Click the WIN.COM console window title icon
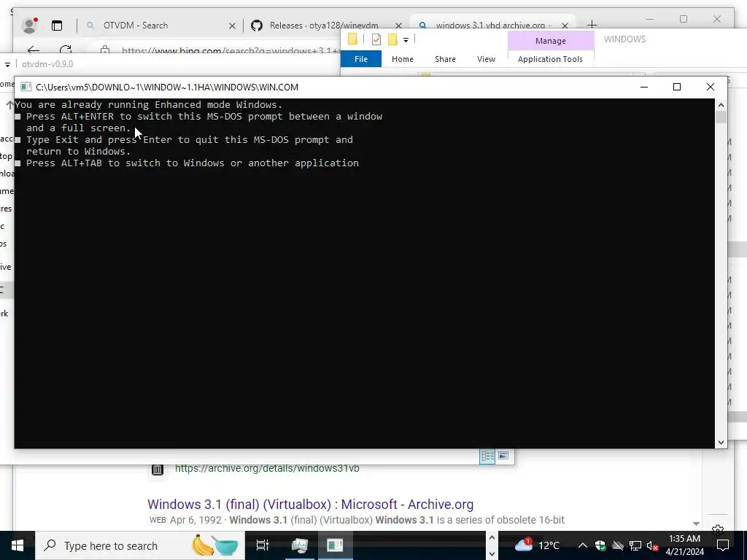The width and height of the screenshot is (747, 560). pyautogui.click(x=26, y=87)
